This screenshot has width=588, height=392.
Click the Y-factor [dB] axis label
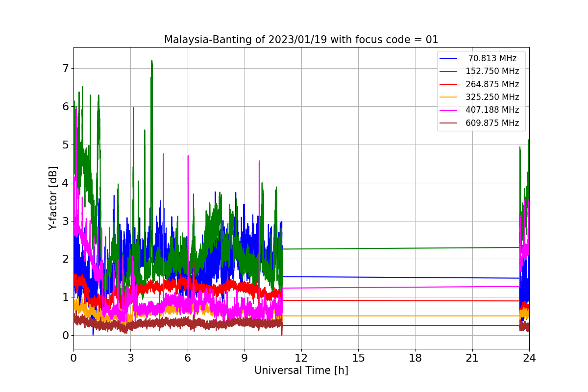[x=53, y=198]
